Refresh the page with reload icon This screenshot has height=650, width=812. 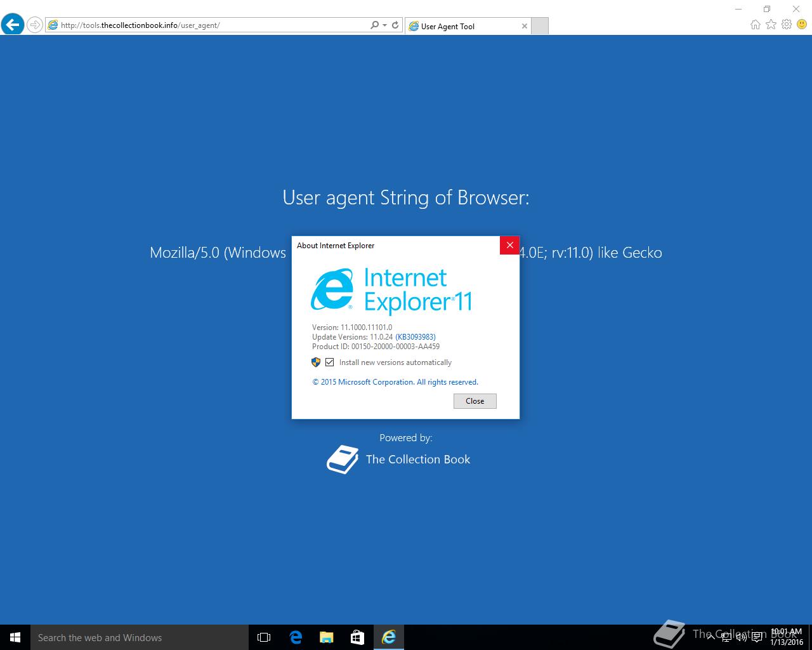point(395,25)
